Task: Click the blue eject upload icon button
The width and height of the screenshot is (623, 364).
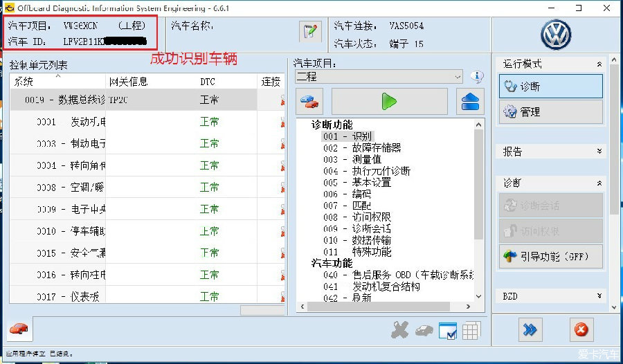Action: click(x=470, y=102)
